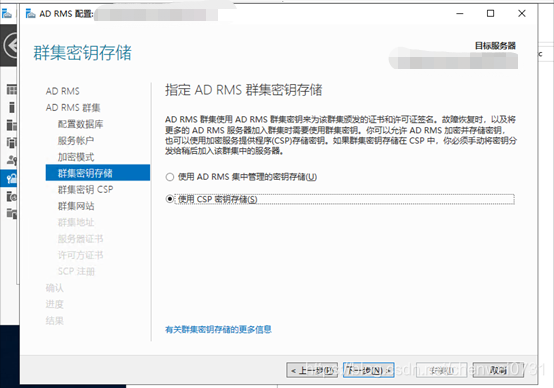Click the 取消 (Cancel) button
This screenshot has width=554, height=388.
498,370
